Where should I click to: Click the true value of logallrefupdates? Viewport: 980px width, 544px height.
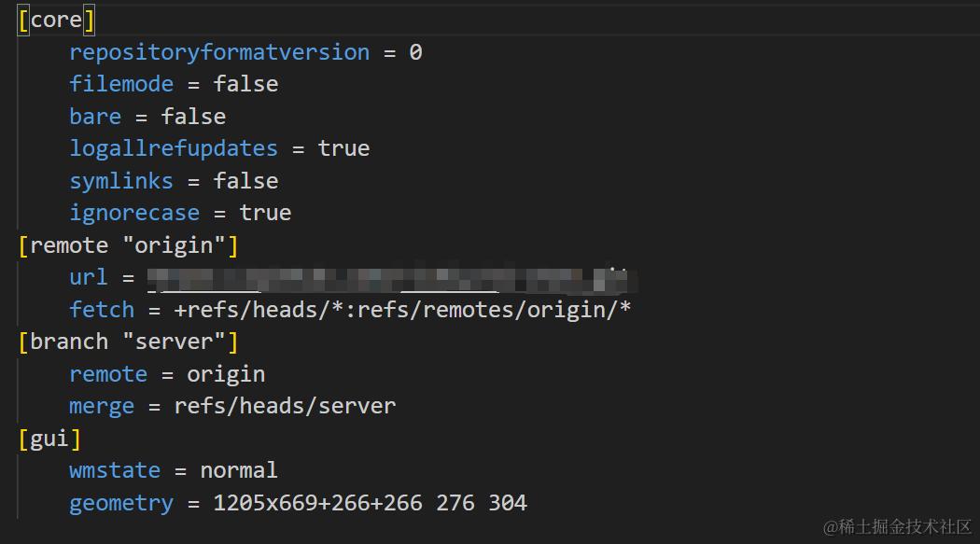tap(343, 148)
